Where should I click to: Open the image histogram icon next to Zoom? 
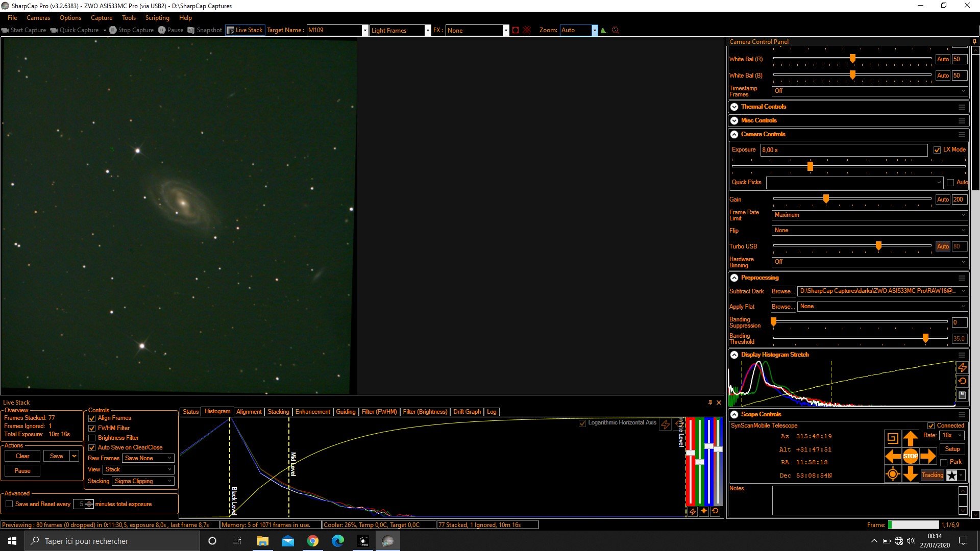[x=604, y=30]
